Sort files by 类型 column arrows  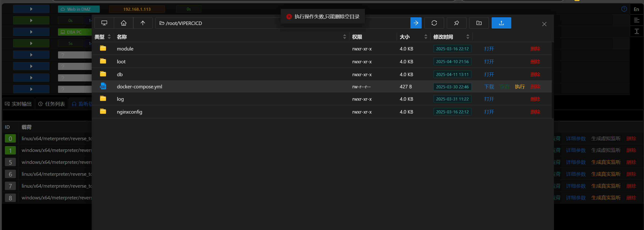[x=109, y=37]
